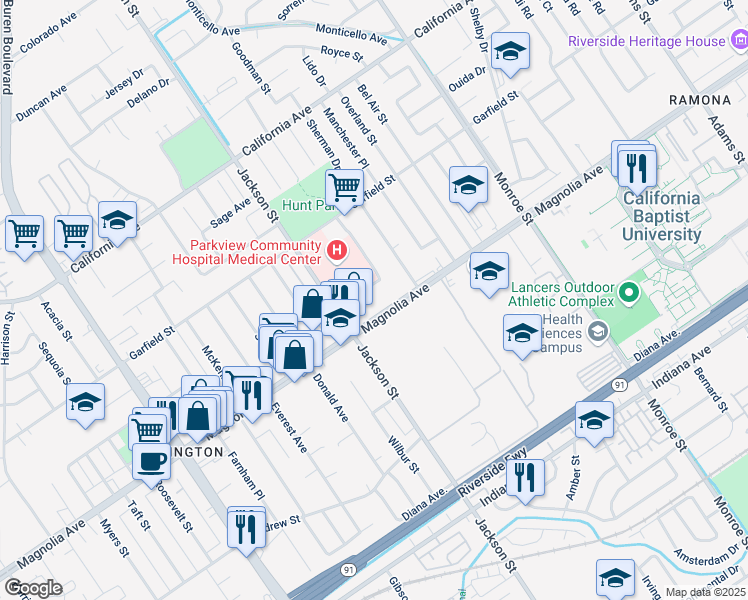The image size is (748, 600).
Task: Click the Adams St label
Action: tap(726, 140)
